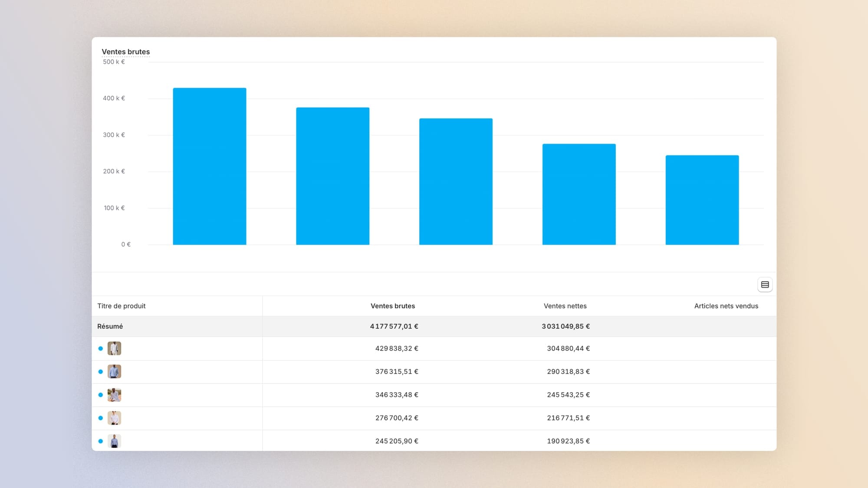Select the third bar in the chart
Image resolution: width=868 pixels, height=488 pixels.
tap(456, 182)
